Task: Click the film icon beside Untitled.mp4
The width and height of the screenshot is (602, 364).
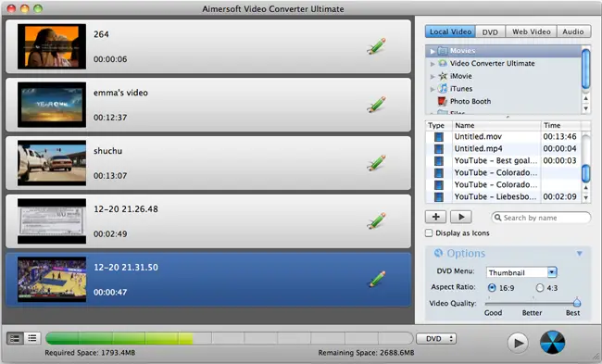Action: click(x=438, y=148)
